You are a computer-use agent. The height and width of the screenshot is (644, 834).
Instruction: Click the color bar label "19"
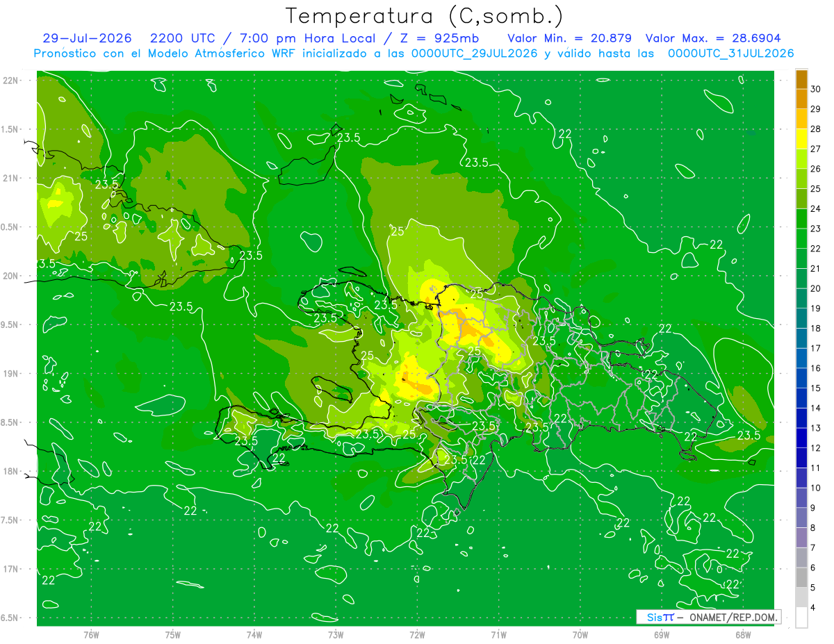pos(816,308)
